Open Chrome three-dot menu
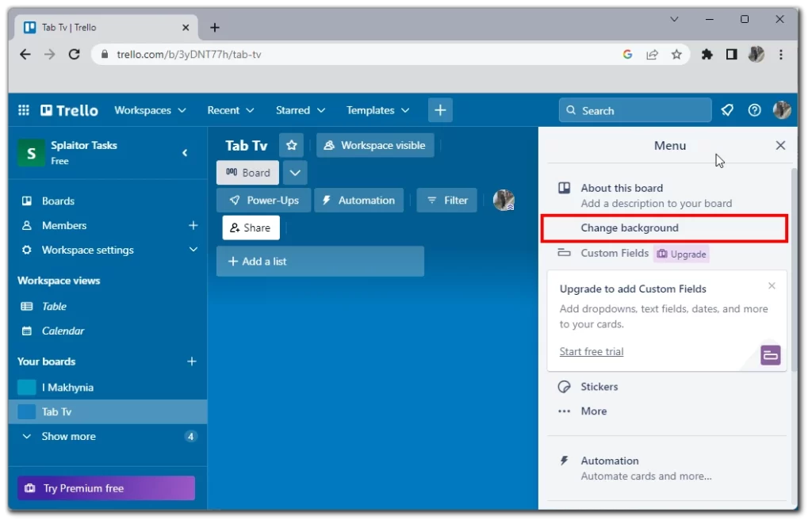 (x=781, y=55)
